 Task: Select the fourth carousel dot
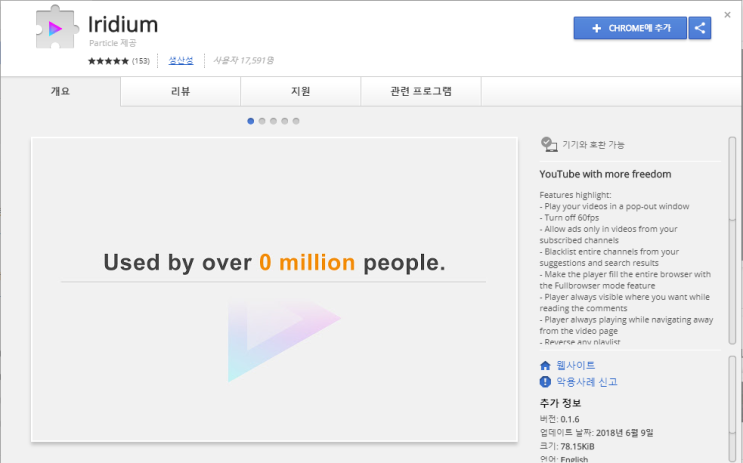click(285, 121)
